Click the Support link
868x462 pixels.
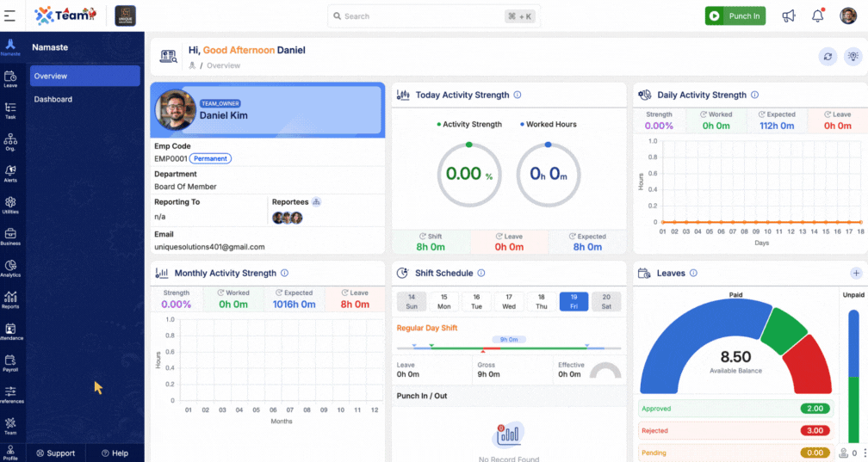point(54,453)
